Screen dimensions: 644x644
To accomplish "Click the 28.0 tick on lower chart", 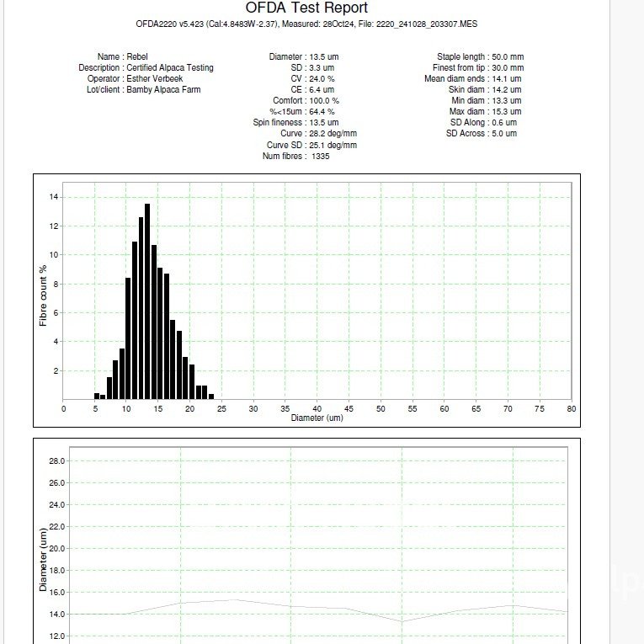I will (57, 460).
